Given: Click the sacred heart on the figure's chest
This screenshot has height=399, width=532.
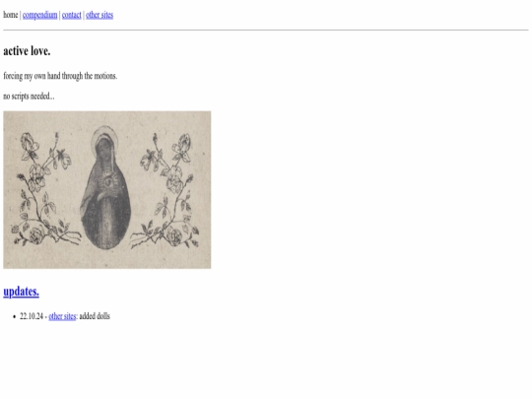Looking at the screenshot, I should [x=108, y=181].
